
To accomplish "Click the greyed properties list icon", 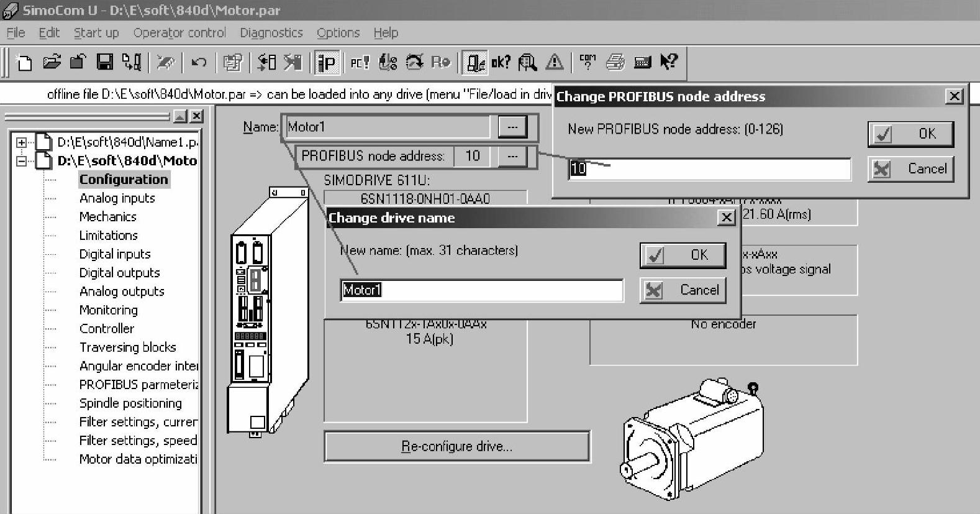I will pos(232,62).
